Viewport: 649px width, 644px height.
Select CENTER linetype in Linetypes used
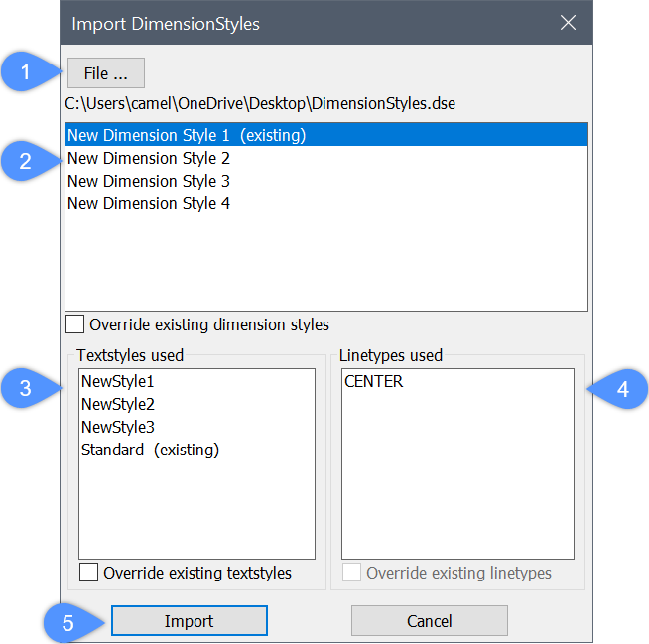tap(374, 381)
